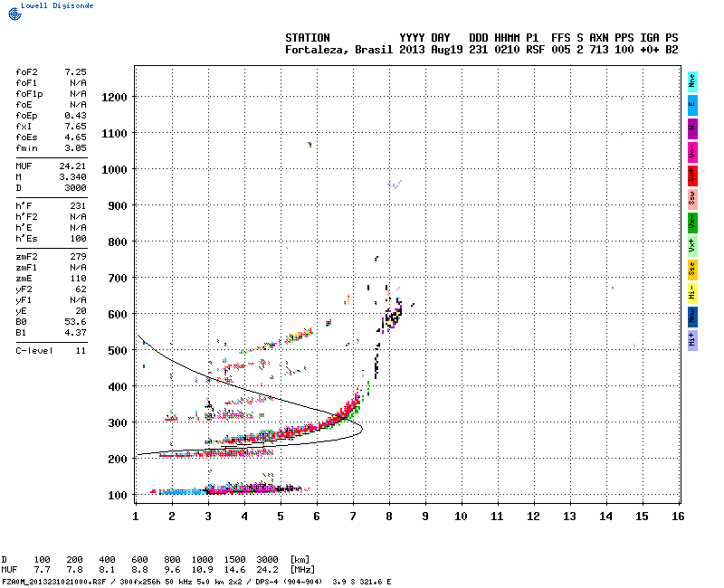Image resolution: width=724 pixels, height=588 pixels.
Task: Open the Lowell Digisonde title link
Action: tap(57, 5)
